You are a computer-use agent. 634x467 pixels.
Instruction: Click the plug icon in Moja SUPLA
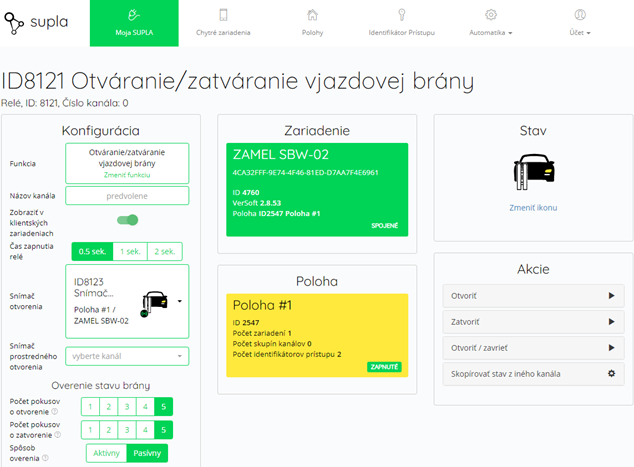(134, 15)
